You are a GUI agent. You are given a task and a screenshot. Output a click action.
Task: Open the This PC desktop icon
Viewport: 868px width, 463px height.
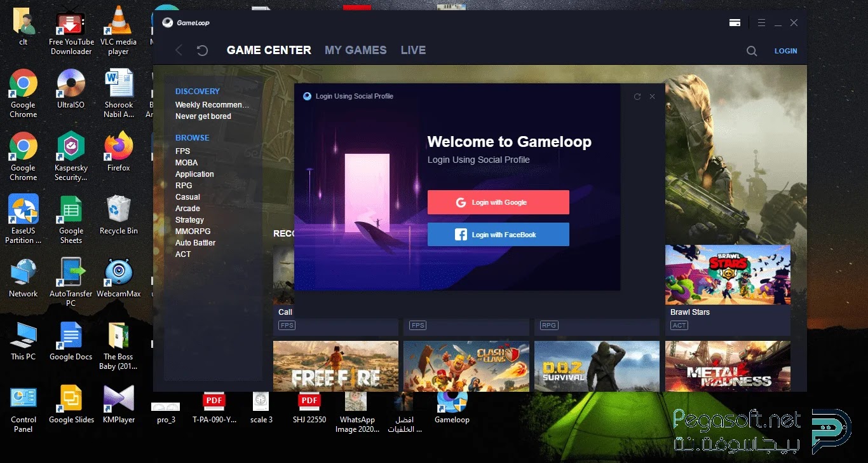[x=24, y=341]
